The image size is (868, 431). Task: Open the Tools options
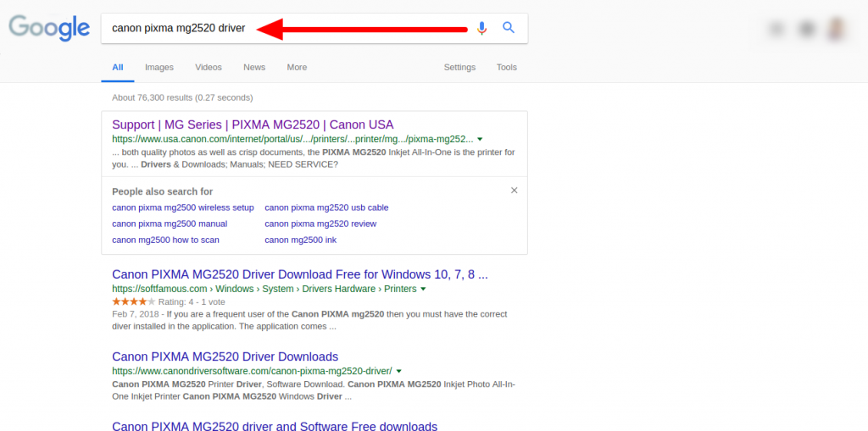tap(507, 68)
